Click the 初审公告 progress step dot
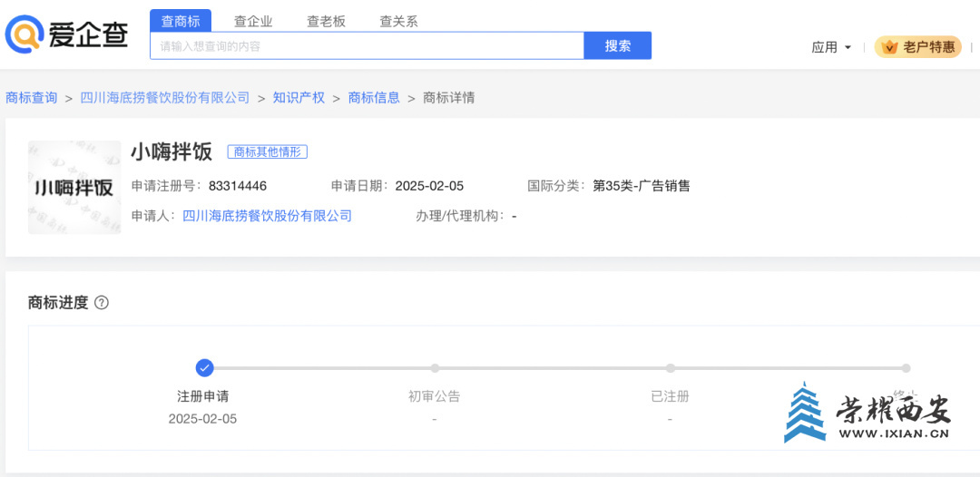Screen dimensions: 980x477 (435, 368)
